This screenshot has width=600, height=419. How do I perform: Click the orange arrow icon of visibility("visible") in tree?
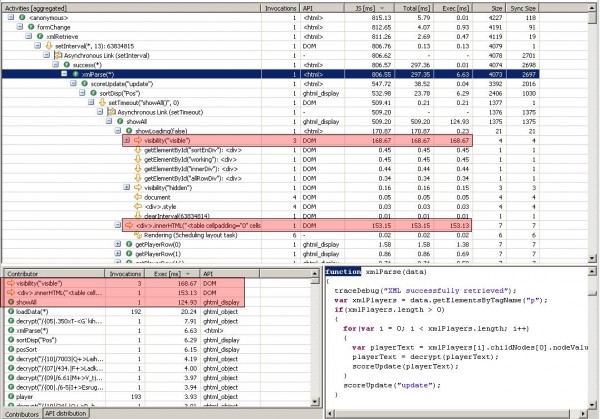tap(138, 140)
